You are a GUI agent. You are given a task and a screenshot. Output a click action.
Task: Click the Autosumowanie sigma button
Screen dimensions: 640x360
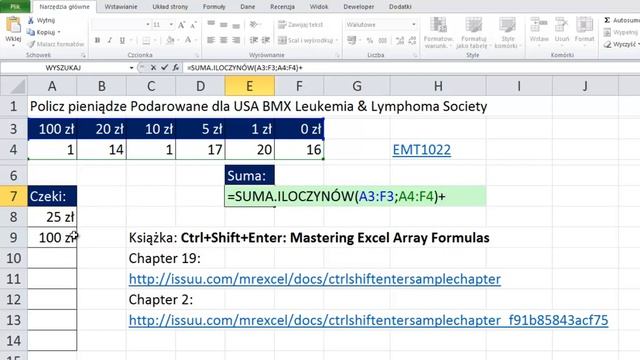coord(621,20)
